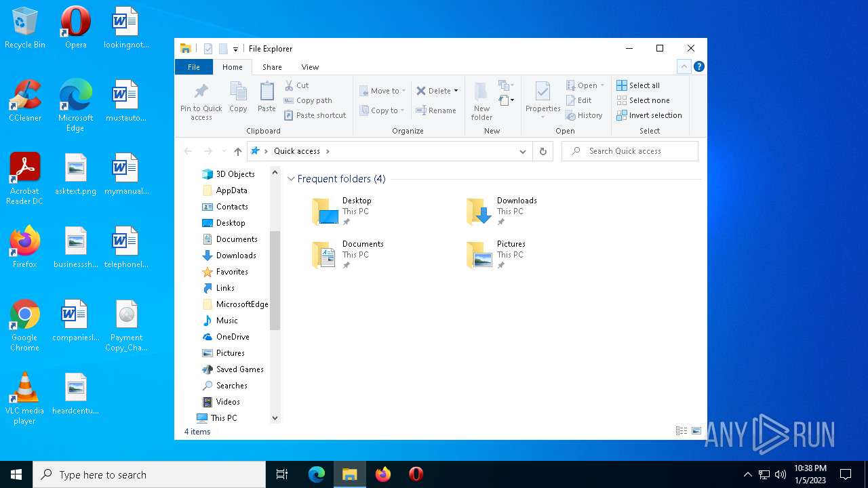Collapse the Frequent folders group

tap(291, 179)
